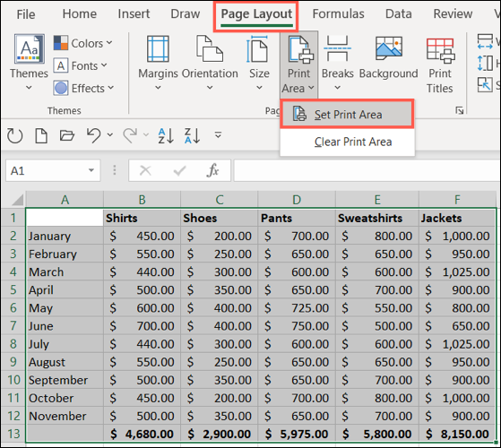Open file with the folder icon

(x=67, y=135)
